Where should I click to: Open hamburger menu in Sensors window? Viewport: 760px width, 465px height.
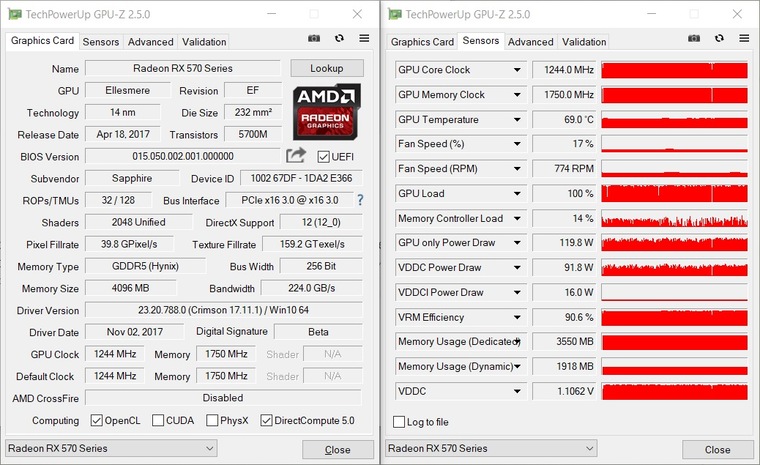[x=744, y=38]
